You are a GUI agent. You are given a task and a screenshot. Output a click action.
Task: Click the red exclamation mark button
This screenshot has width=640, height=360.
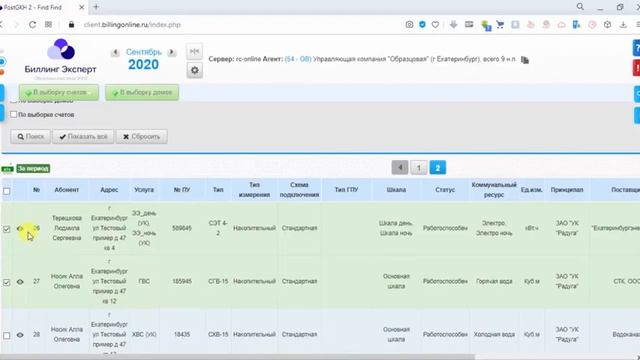coord(636,68)
